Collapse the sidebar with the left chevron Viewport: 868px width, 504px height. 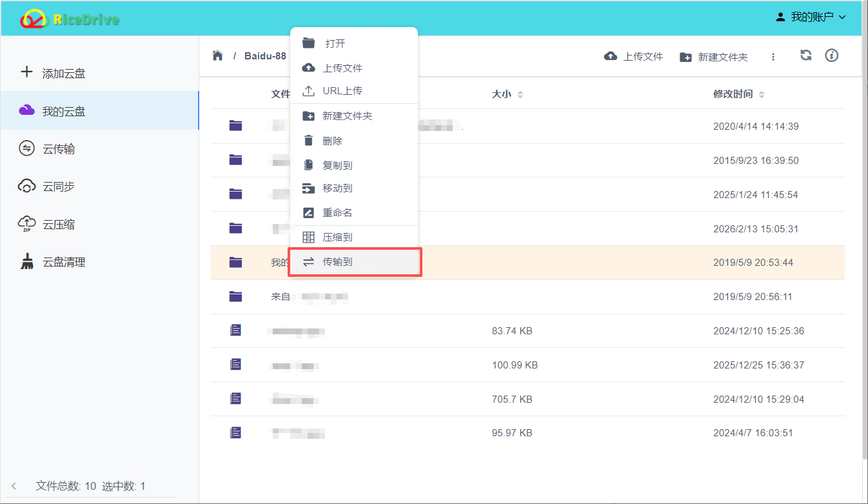[x=14, y=486]
